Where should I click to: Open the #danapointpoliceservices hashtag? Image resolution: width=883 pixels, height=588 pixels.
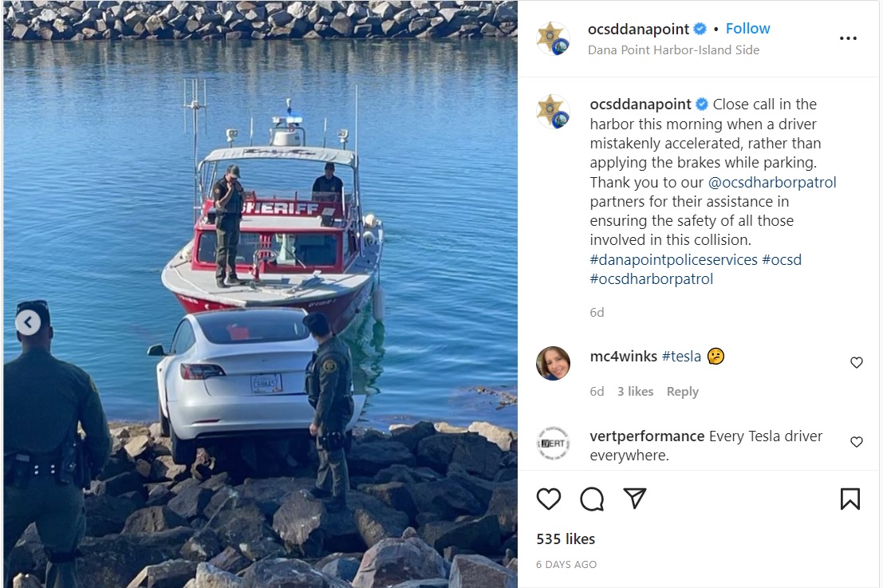673,259
